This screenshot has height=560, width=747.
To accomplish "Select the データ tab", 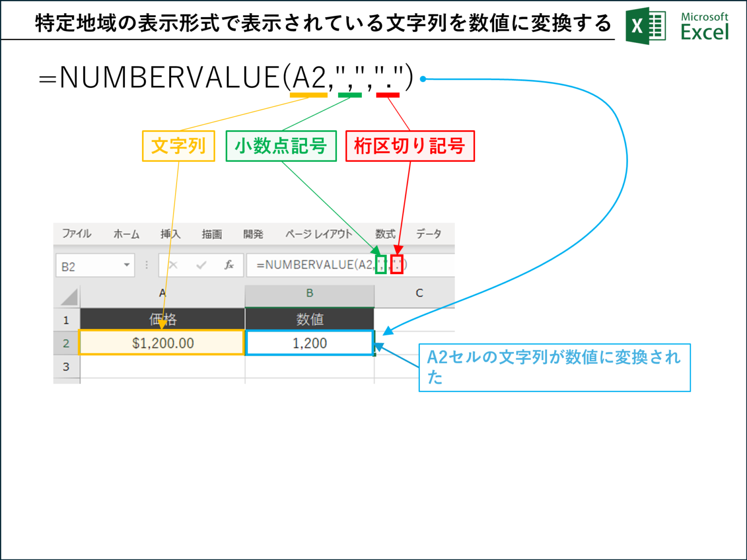I will tap(428, 234).
